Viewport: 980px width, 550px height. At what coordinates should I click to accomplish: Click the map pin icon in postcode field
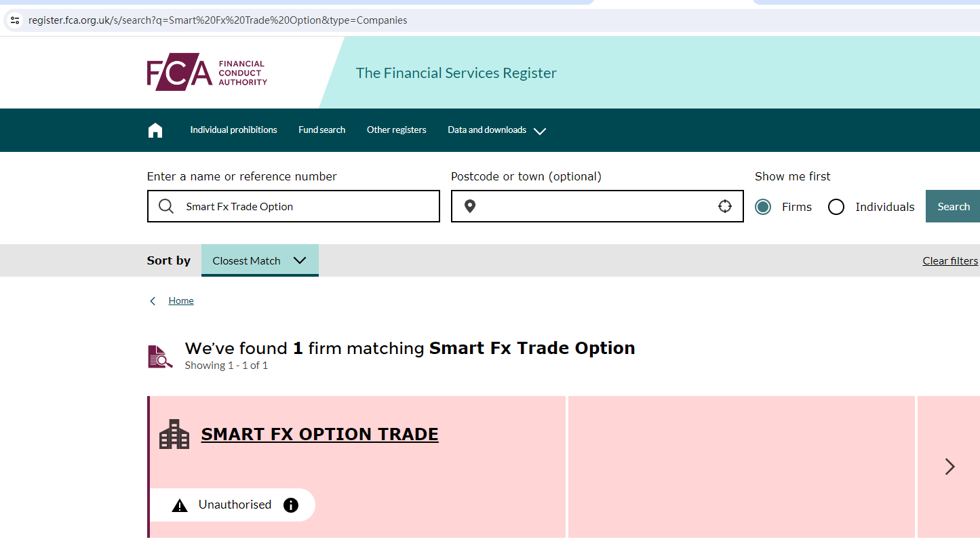coord(470,206)
